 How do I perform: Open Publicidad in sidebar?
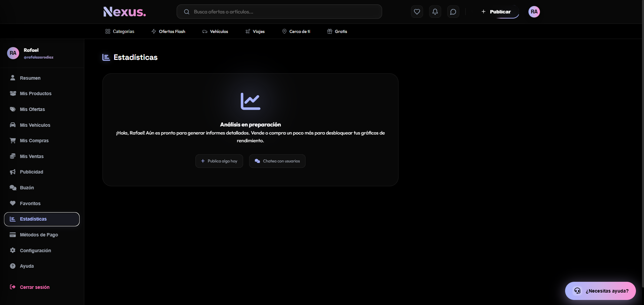coord(42,172)
